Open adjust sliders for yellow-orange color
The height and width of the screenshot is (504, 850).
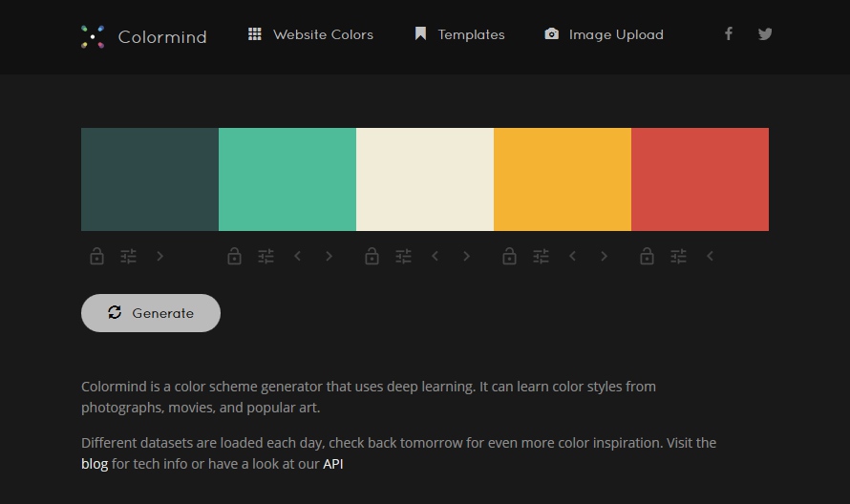coord(541,256)
